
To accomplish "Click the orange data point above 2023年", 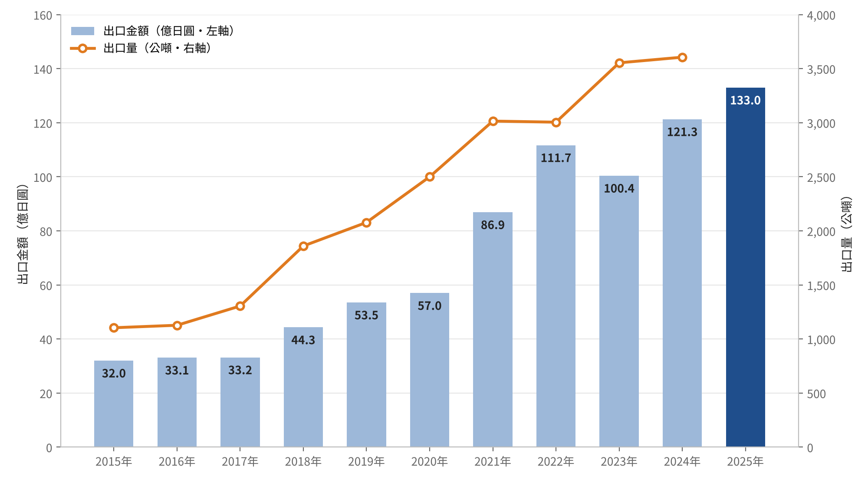I will (x=619, y=63).
